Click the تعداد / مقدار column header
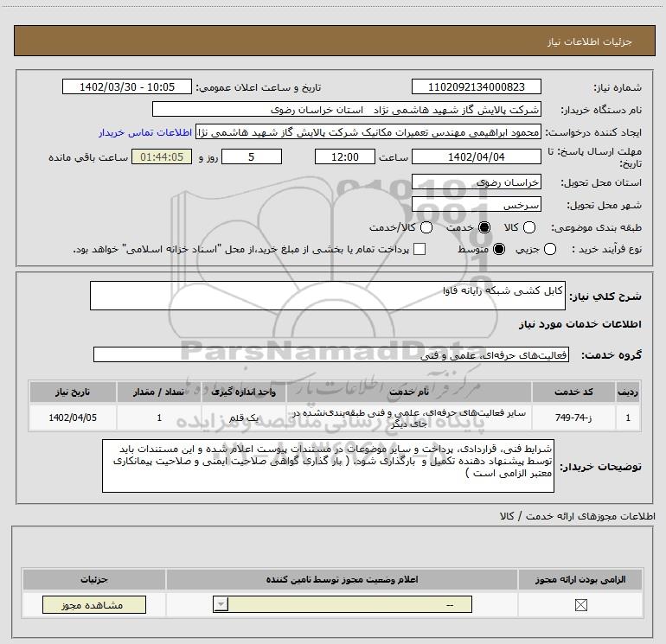This screenshot has height=644, width=666. point(158,392)
